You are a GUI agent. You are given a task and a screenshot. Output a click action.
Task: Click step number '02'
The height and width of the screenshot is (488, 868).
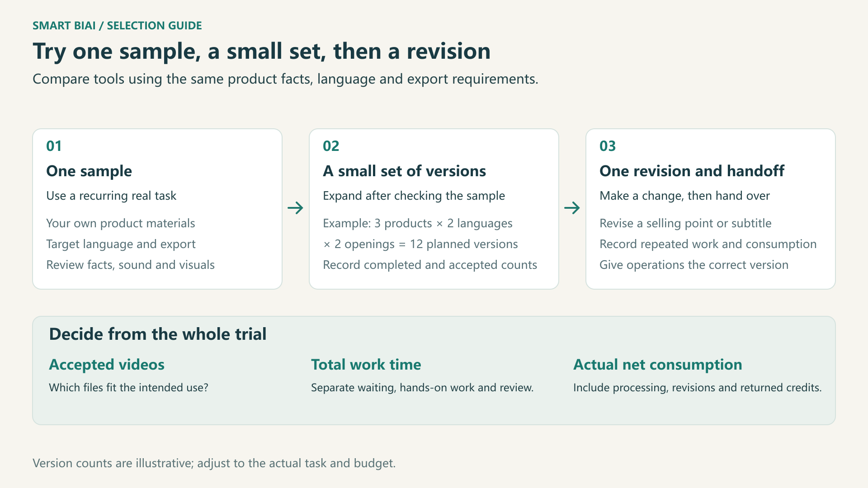pos(331,146)
